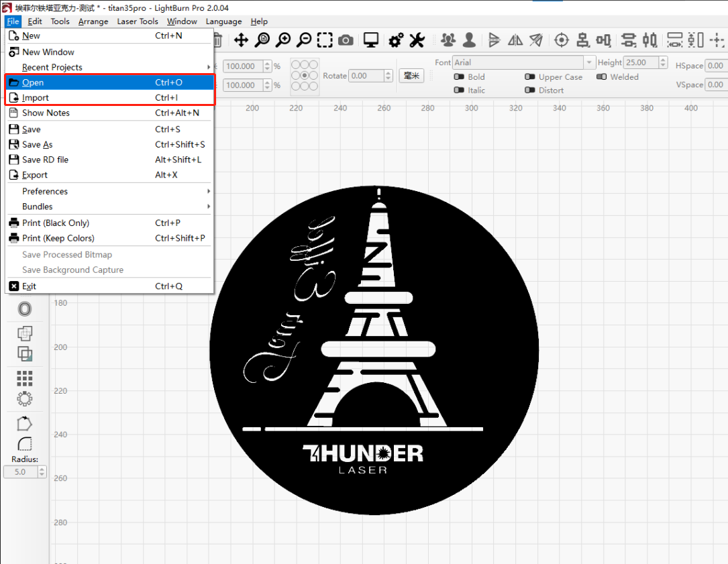This screenshot has width=728, height=564.
Task: Click the camera capture icon
Action: click(x=346, y=40)
